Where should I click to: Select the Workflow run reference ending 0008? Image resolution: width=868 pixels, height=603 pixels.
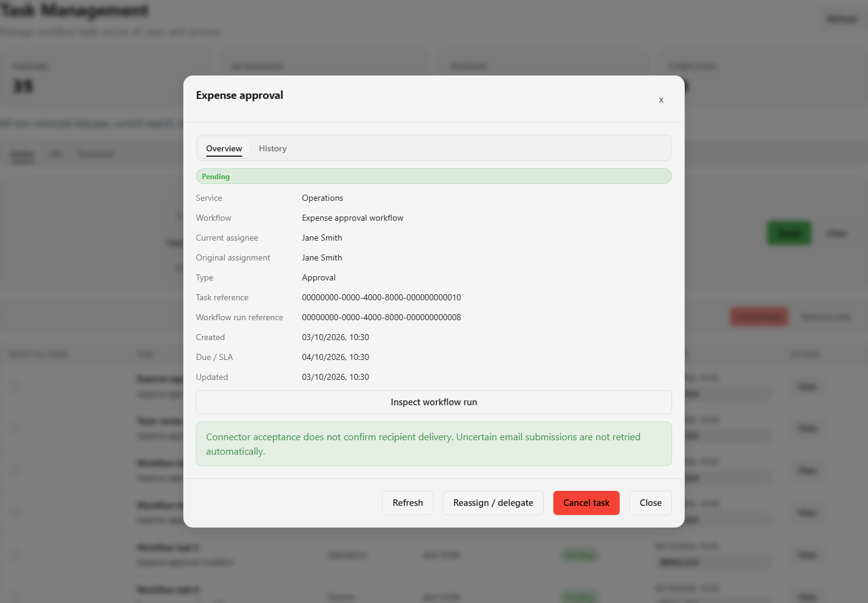click(x=382, y=317)
